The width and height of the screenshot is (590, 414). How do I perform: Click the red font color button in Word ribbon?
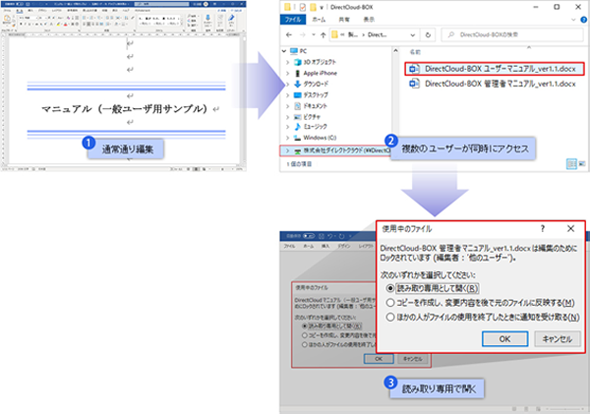click(x=65, y=24)
